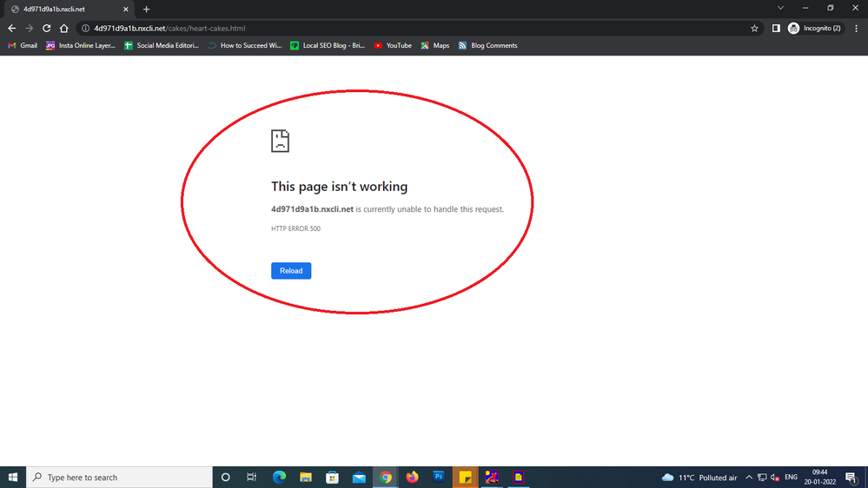
Task: Open Chrome's three-dot menu
Action: tap(856, 28)
